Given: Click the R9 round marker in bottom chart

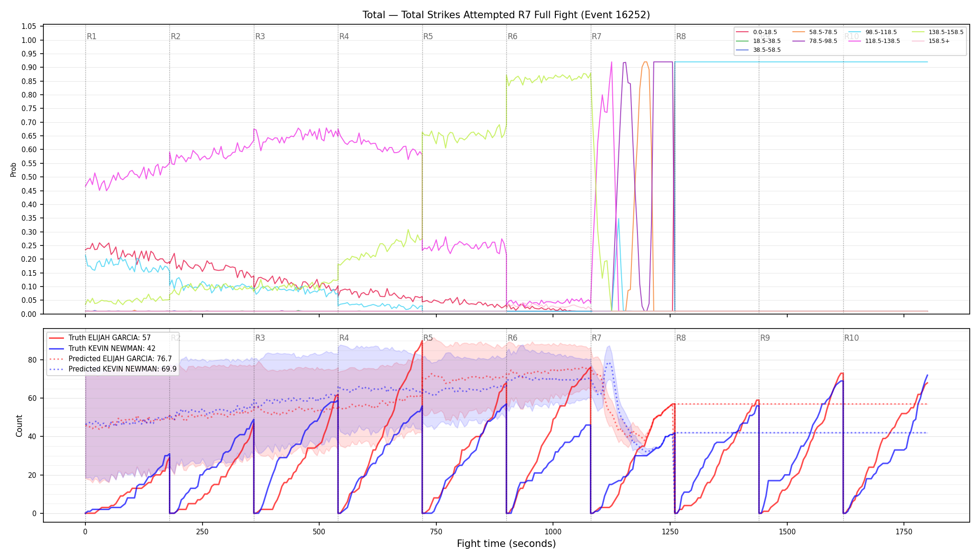Looking at the screenshot, I should 765,338.
